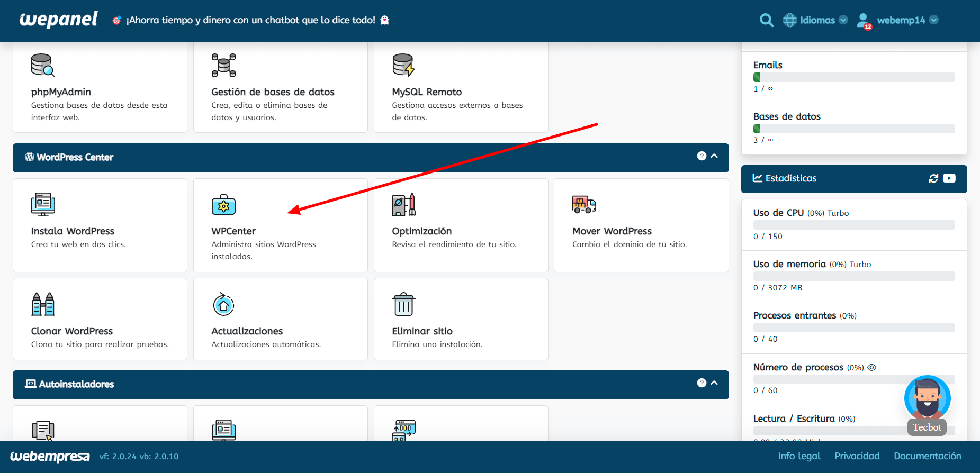Click the target icon before the chatbot banner

[117, 20]
